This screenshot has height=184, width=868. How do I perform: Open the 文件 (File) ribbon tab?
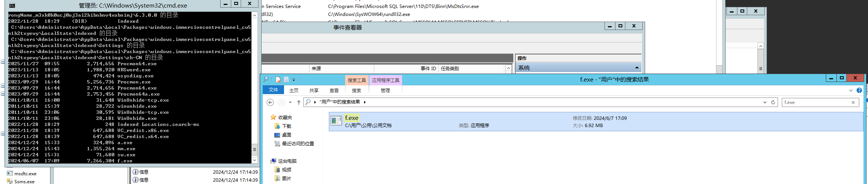pos(273,90)
